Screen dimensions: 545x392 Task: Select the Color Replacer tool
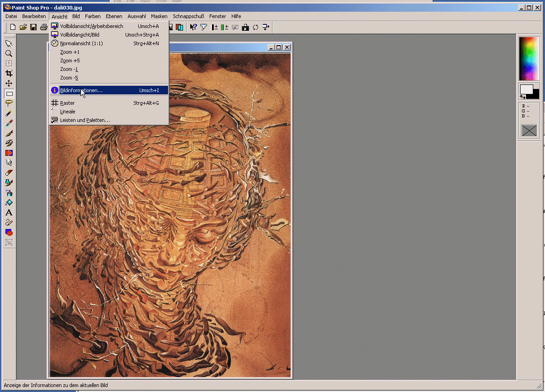(9, 153)
